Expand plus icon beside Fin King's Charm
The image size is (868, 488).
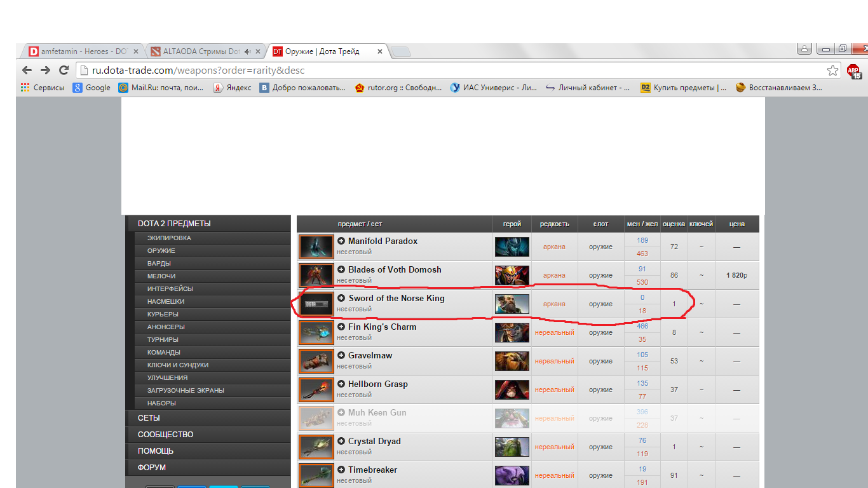[x=341, y=327]
